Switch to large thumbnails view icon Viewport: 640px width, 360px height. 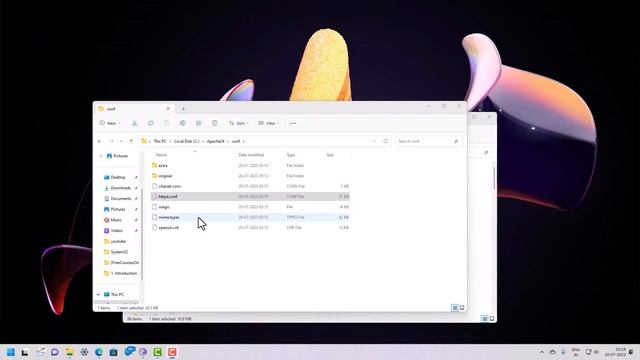(462, 308)
